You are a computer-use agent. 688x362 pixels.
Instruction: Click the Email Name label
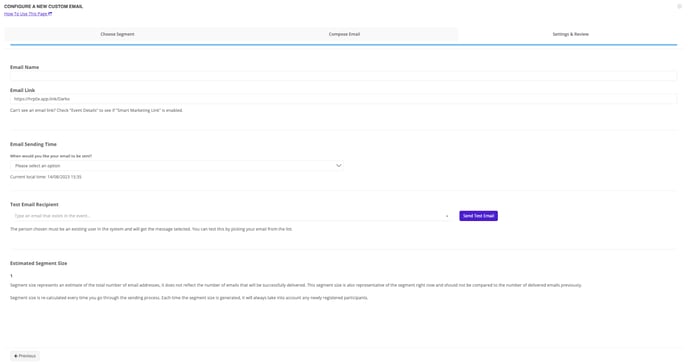tap(25, 67)
